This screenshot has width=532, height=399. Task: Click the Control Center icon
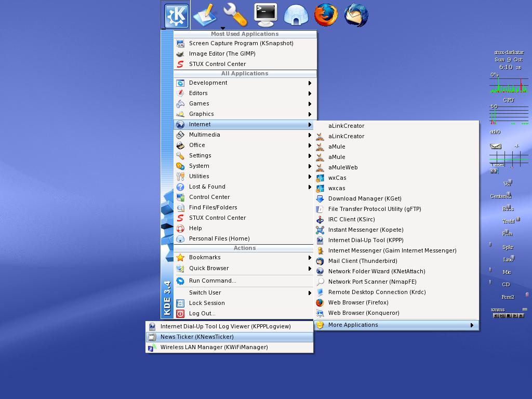180,197
